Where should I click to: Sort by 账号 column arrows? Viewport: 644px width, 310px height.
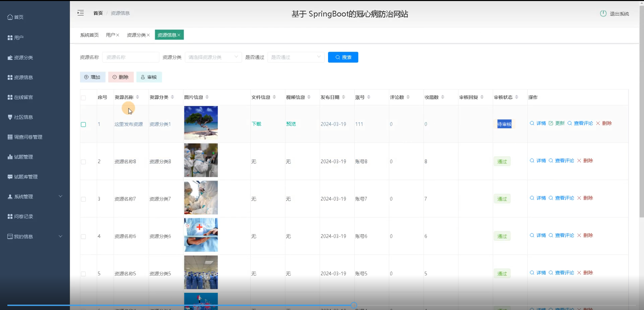[369, 97]
